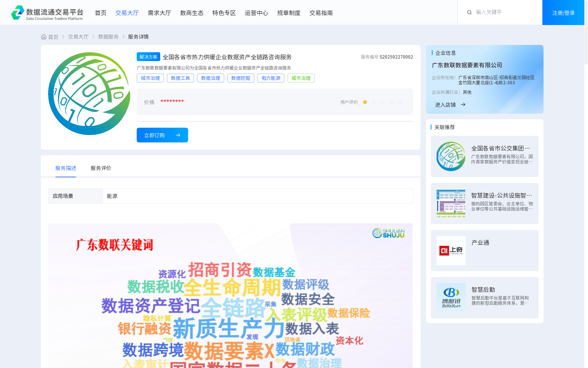Viewport: 588px width, 368px height.
Task: Click the service title 全国各省市热力供暖企业数据资产全链路咨询服务
Action: point(227,57)
